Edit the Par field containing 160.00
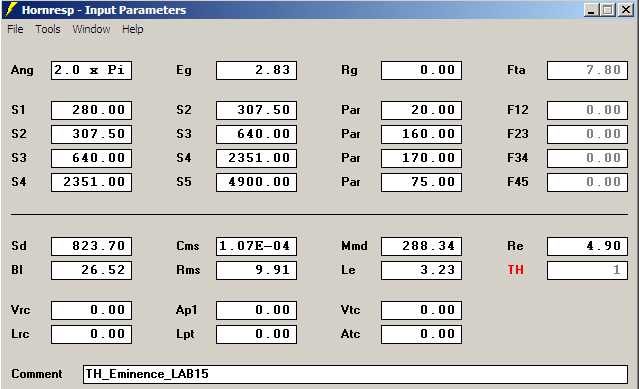 pos(421,134)
